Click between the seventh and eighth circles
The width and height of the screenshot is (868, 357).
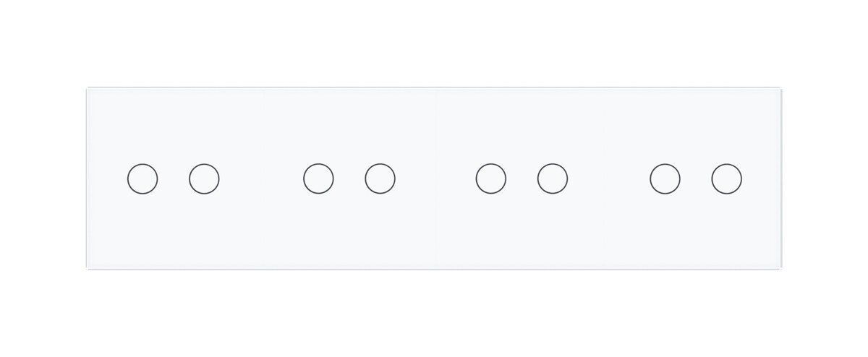(x=695, y=178)
